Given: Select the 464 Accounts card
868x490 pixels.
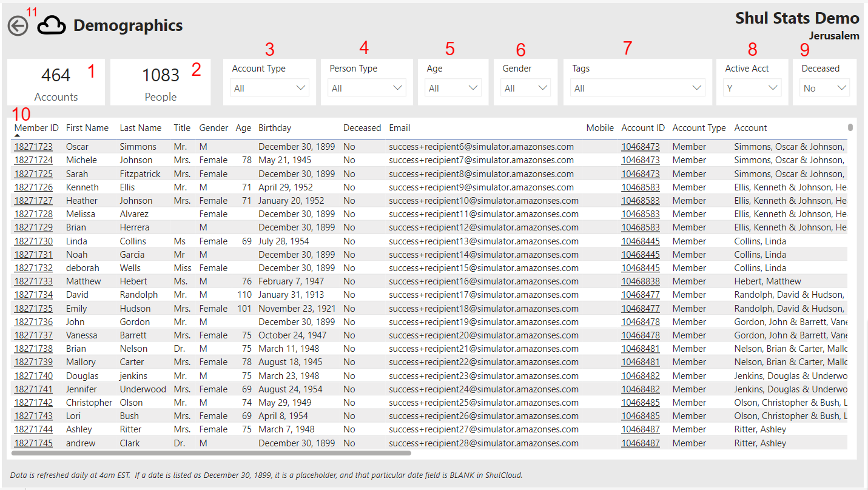Looking at the screenshot, I should [x=56, y=82].
